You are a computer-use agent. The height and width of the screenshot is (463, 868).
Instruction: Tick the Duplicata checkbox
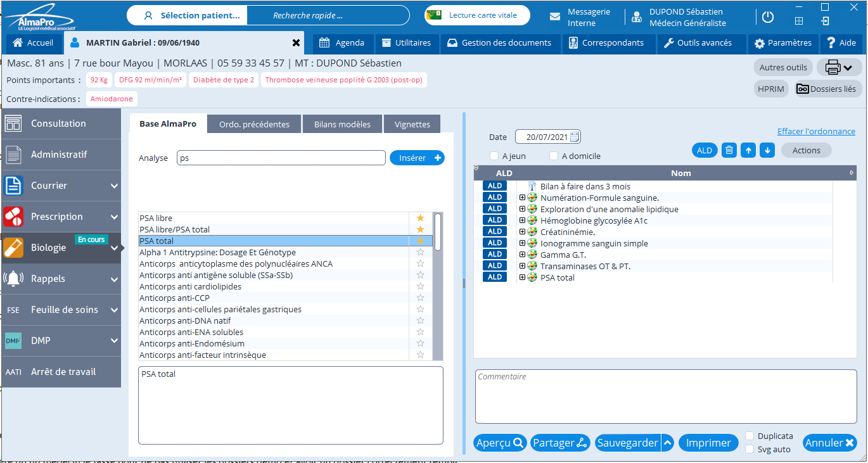[x=750, y=436]
